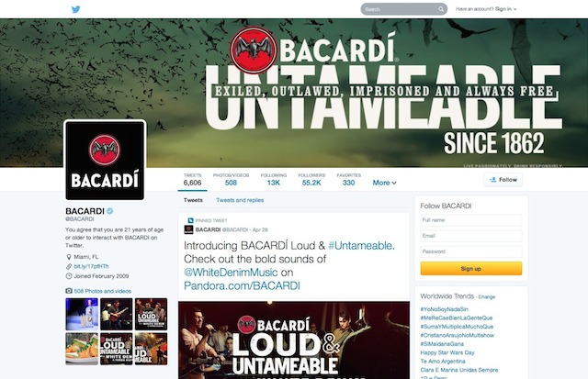The width and height of the screenshot is (588, 379).
Task: Click the small BACARDI avatar in pinned tweet
Action: 188,229
